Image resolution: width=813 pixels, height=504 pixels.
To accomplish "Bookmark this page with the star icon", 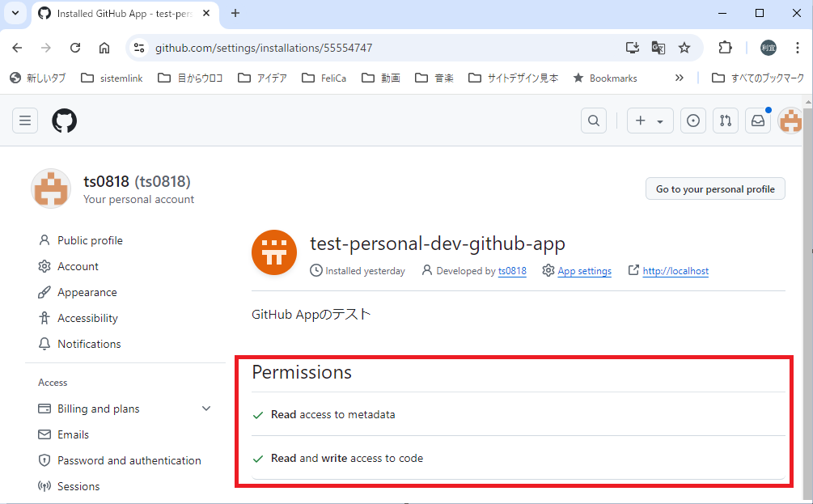I will click(684, 48).
